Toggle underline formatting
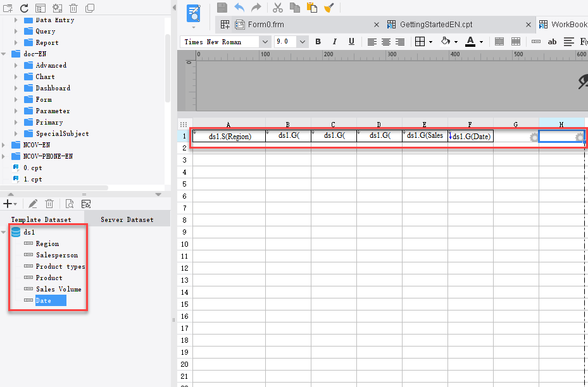 [351, 41]
